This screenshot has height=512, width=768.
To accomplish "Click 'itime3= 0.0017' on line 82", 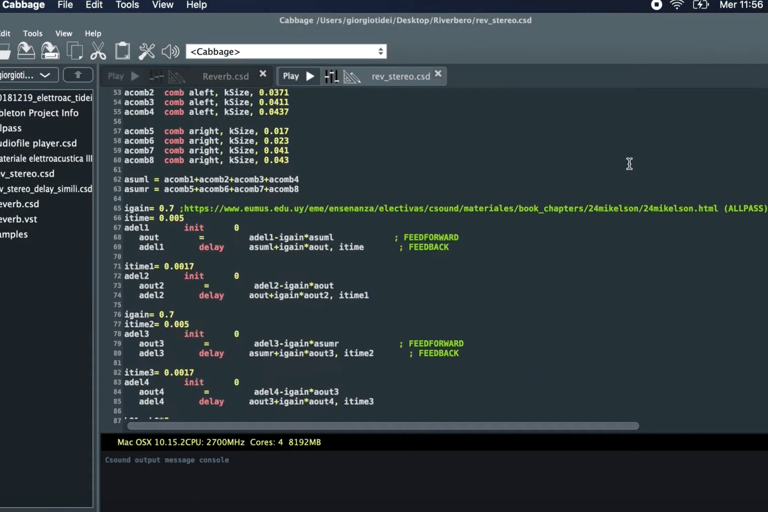I will (x=159, y=372).
